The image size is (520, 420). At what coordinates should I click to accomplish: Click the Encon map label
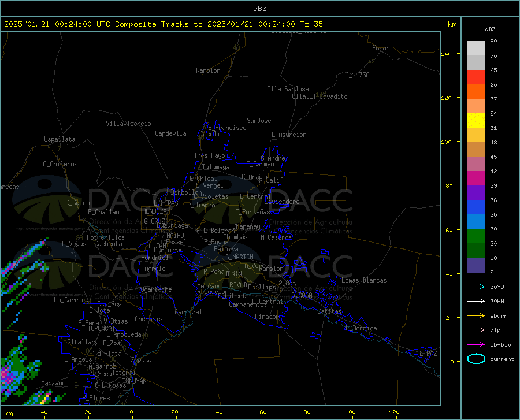coord(381,48)
